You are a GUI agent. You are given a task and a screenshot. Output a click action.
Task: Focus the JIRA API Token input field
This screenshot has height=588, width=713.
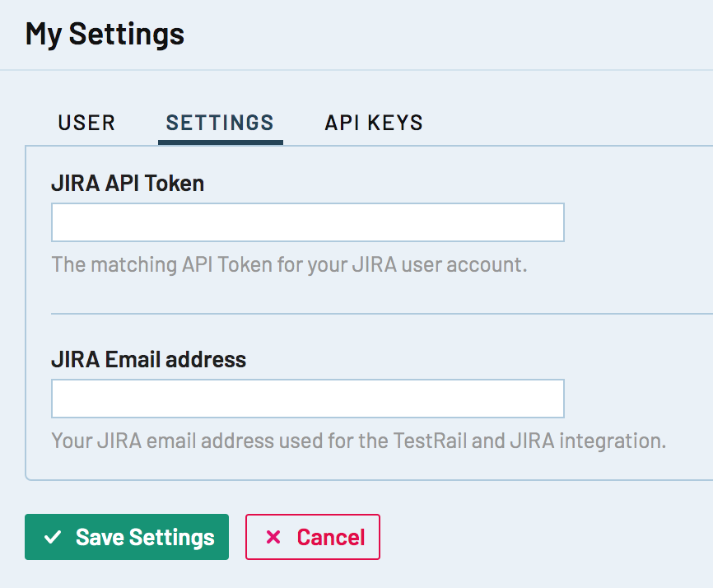point(307,222)
